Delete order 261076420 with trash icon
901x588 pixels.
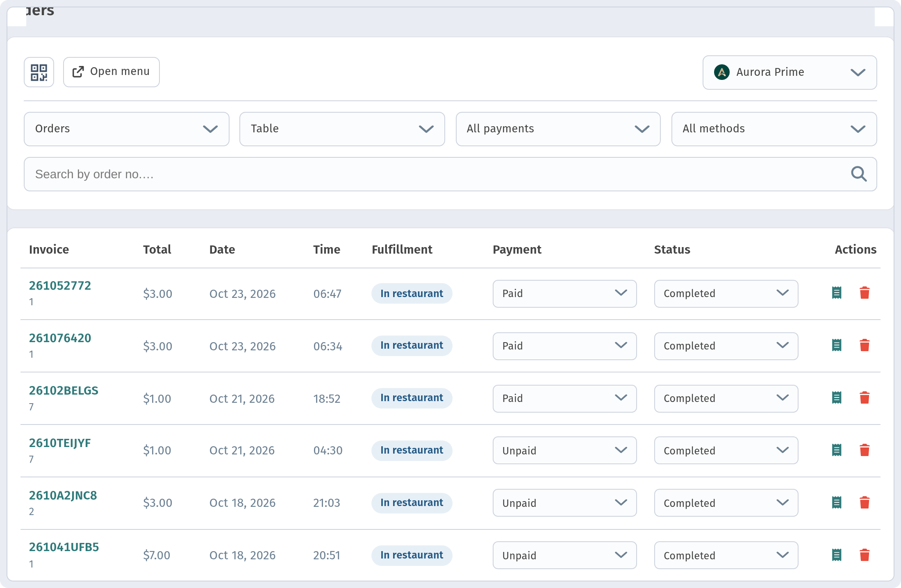point(865,345)
